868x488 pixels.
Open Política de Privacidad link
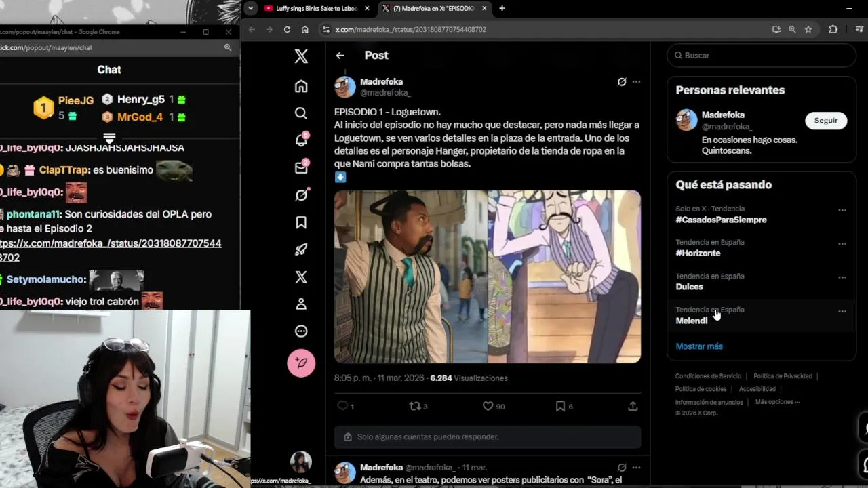(783, 376)
